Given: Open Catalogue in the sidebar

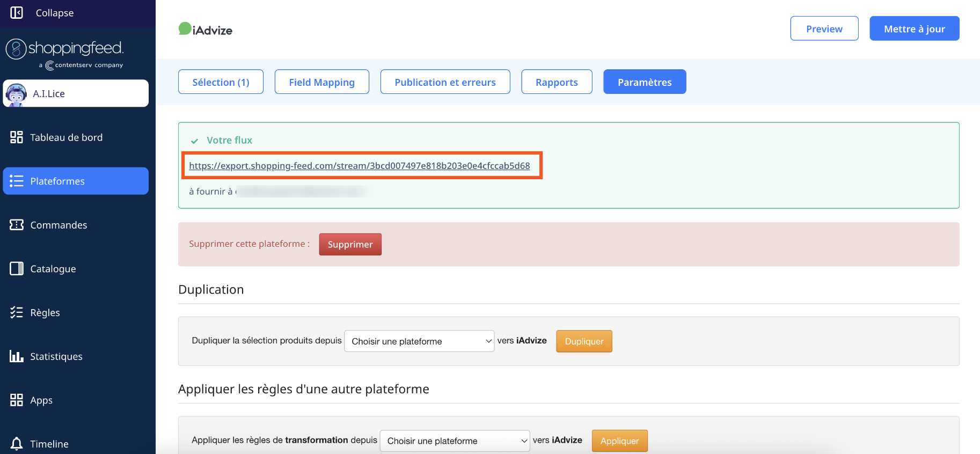Looking at the screenshot, I should point(76,268).
